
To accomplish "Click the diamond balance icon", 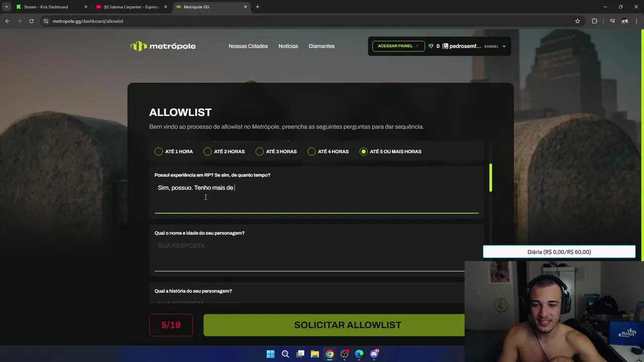I will (431, 46).
